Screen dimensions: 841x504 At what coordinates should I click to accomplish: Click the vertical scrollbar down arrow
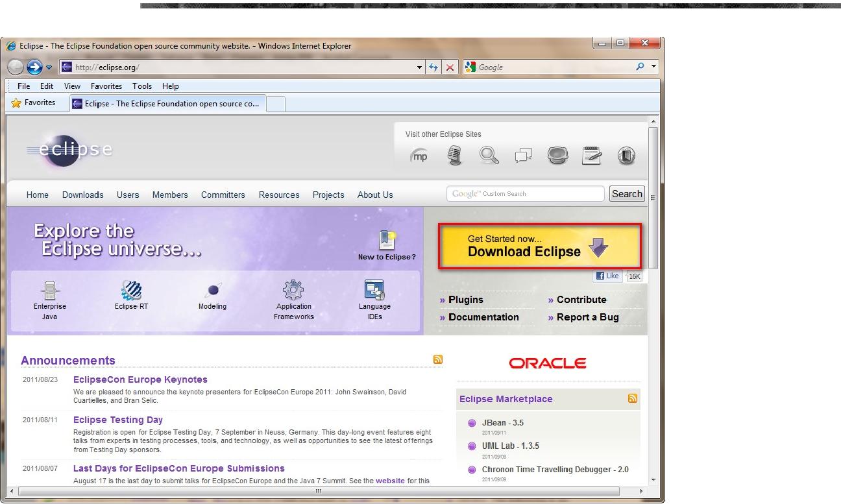(653, 479)
